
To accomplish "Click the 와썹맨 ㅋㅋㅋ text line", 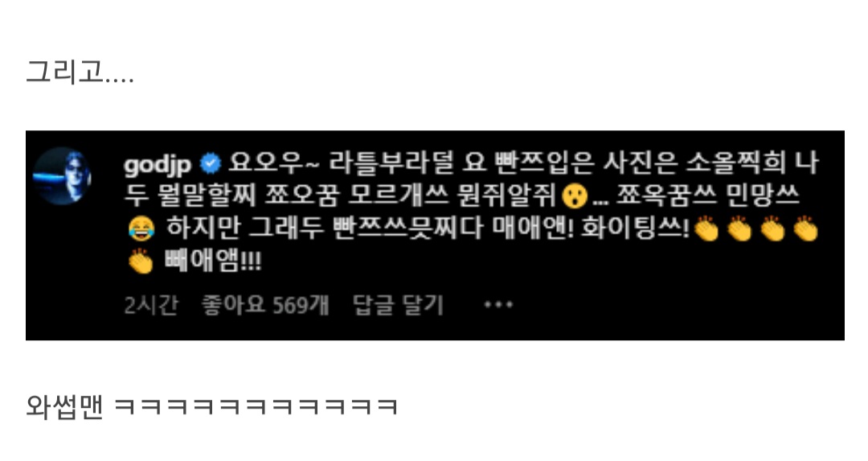I will 212,406.
